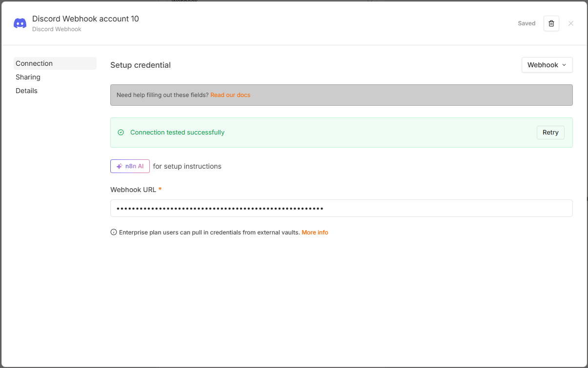Viewport: 588px width, 368px height.
Task: Focus the Webhook URL input field
Action: click(x=341, y=208)
